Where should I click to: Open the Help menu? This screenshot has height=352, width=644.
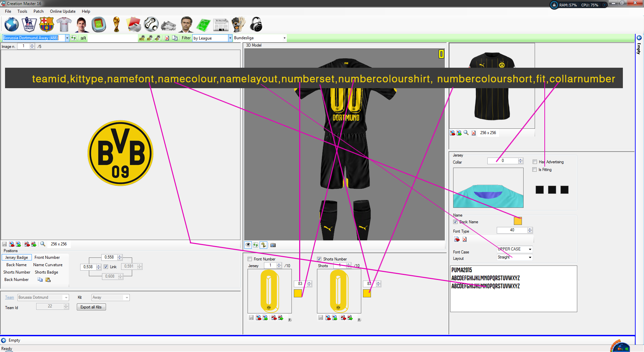(x=86, y=11)
